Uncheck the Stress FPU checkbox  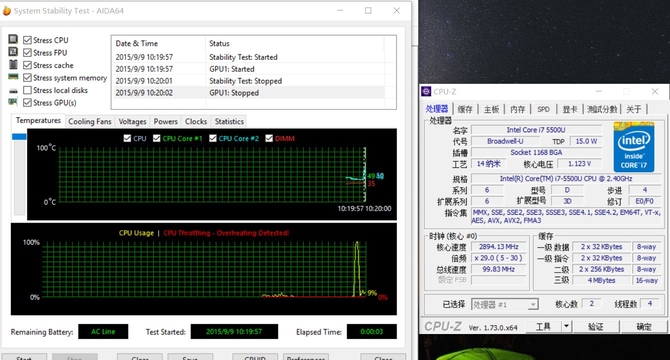click(x=27, y=53)
